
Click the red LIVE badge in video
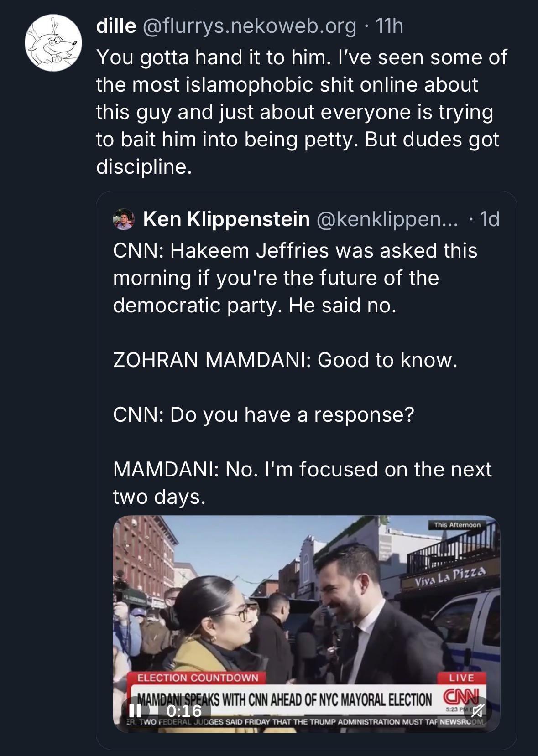pyautogui.click(x=461, y=678)
